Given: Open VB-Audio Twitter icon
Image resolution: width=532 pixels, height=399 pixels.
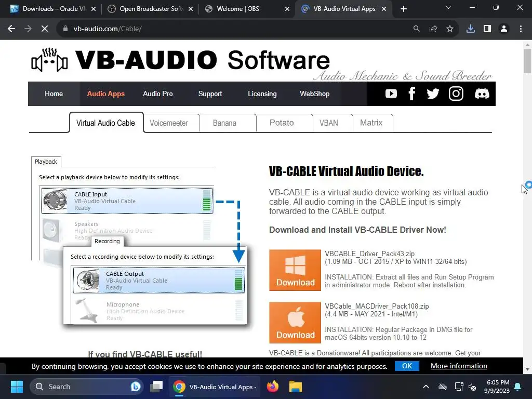Looking at the screenshot, I should click(433, 94).
